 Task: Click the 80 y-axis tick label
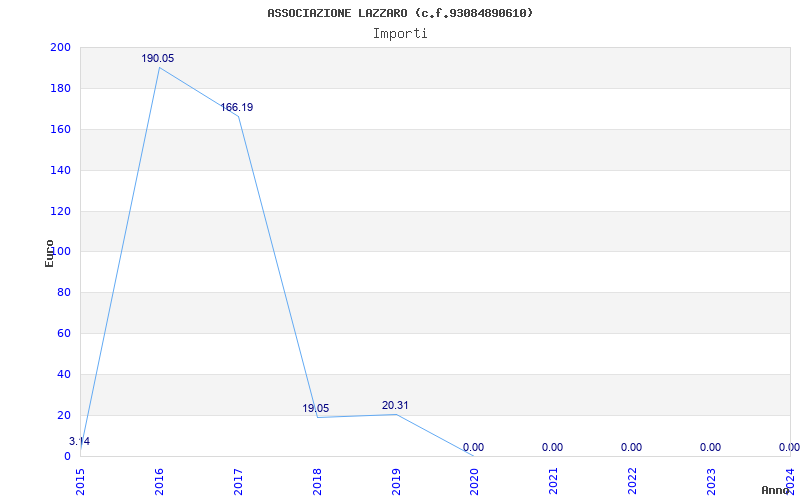coord(63,292)
